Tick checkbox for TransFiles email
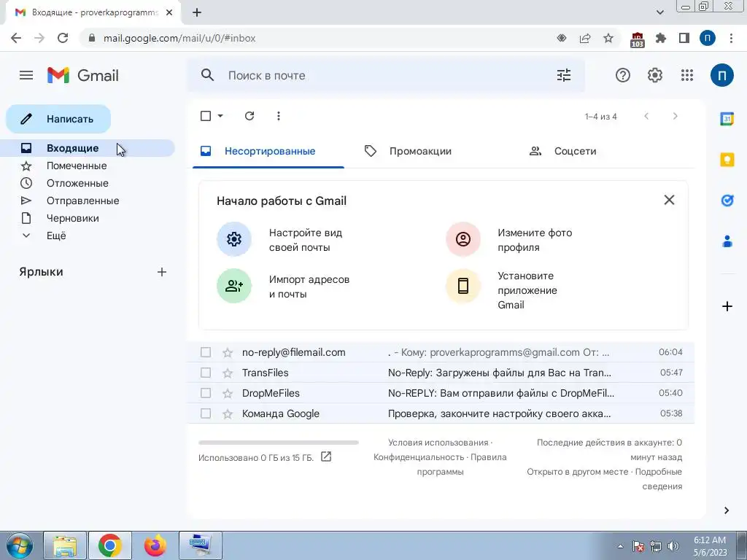The height and width of the screenshot is (560, 747). tap(205, 373)
